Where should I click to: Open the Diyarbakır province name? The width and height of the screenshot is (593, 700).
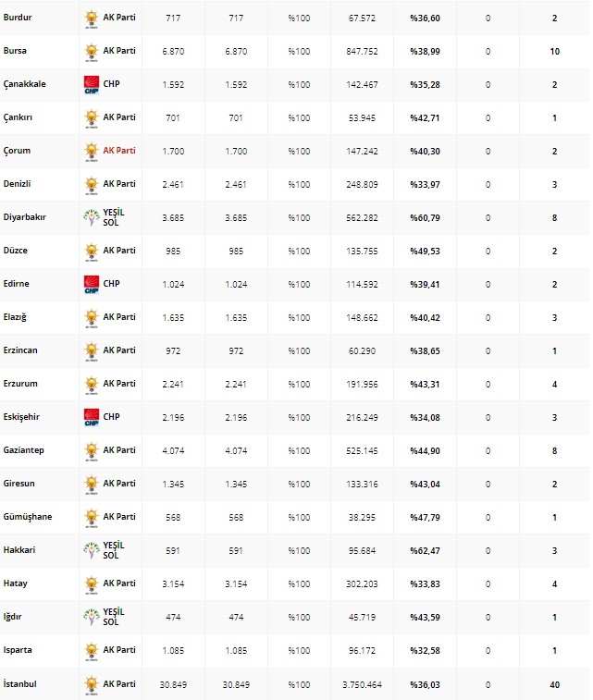[x=25, y=217]
